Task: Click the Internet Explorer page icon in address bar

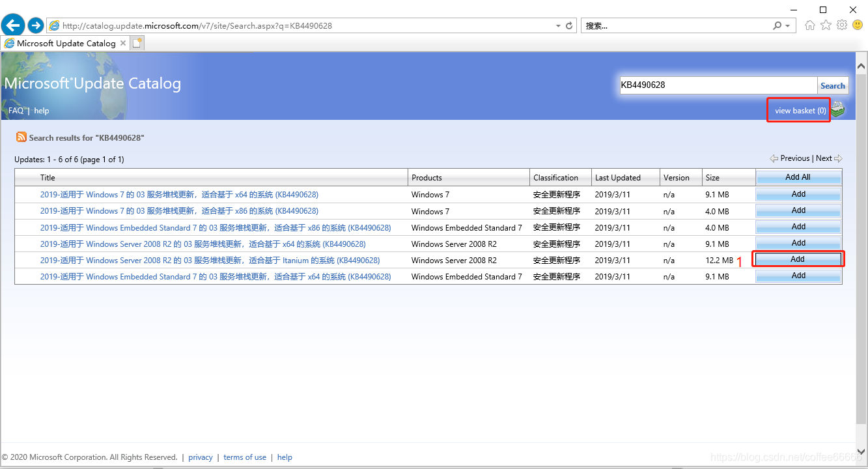Action: pos(55,26)
